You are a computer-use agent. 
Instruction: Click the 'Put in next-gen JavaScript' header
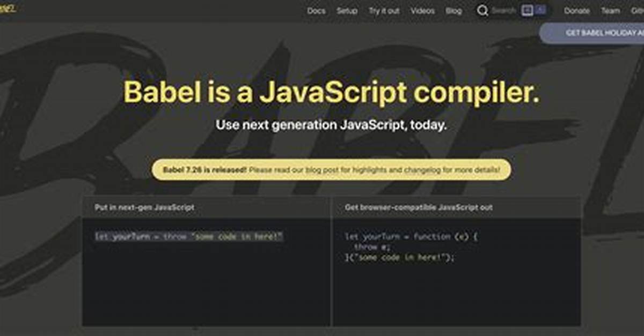coord(145,207)
